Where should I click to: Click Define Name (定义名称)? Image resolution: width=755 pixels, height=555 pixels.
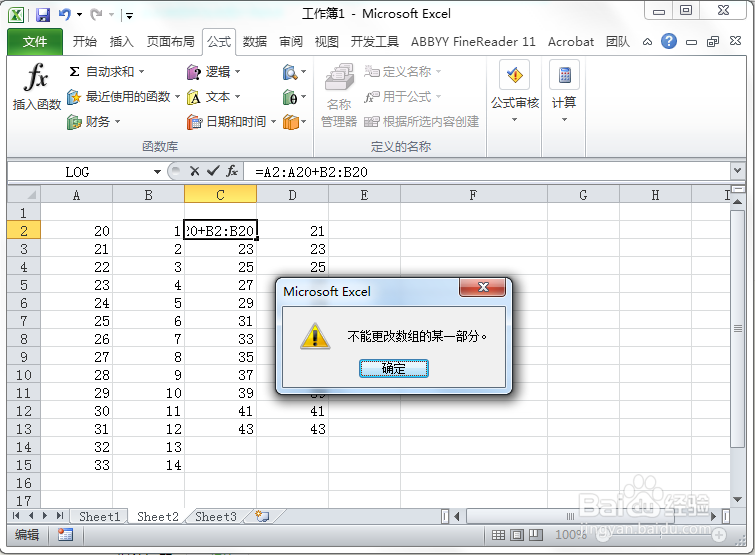click(x=403, y=72)
